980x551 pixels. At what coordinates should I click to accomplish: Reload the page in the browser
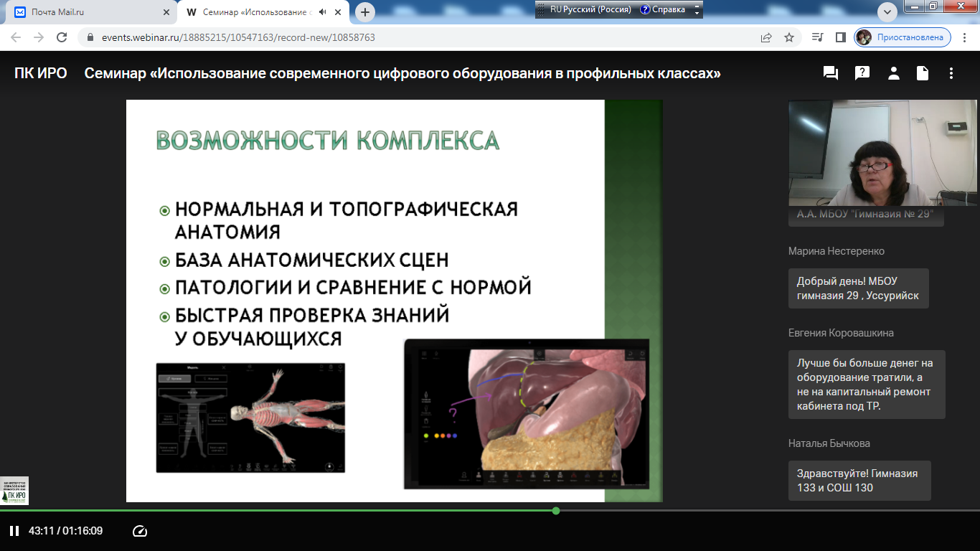click(x=62, y=37)
